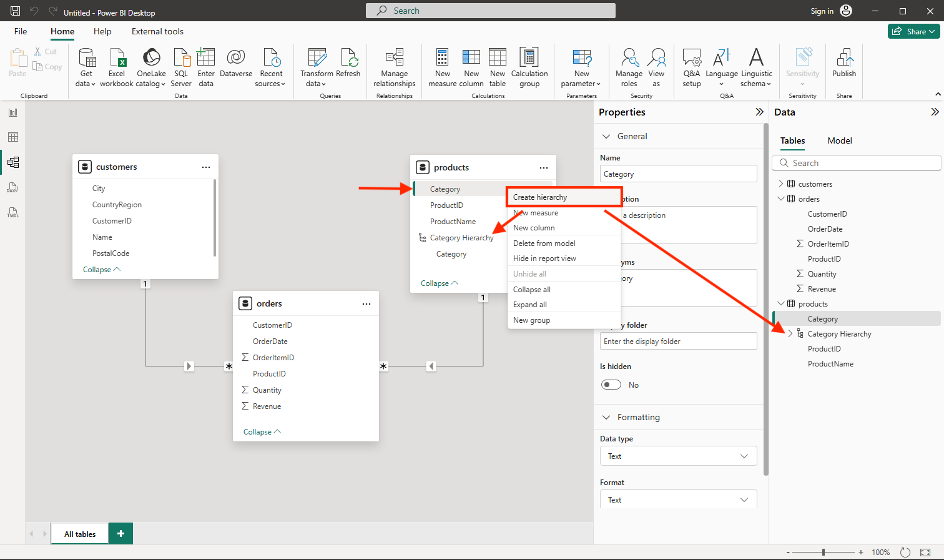This screenshot has height=560, width=944.
Task: Open External tools ribbon tab
Action: click(x=157, y=31)
